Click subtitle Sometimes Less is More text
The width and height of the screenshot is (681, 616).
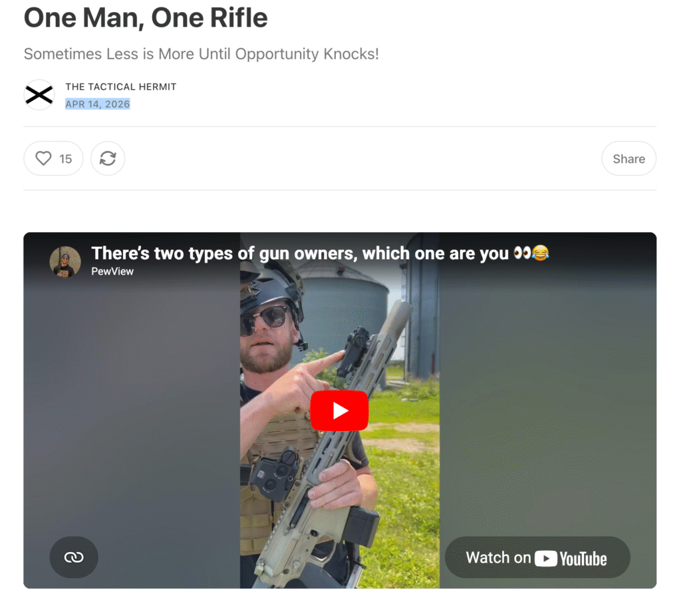[x=201, y=54]
